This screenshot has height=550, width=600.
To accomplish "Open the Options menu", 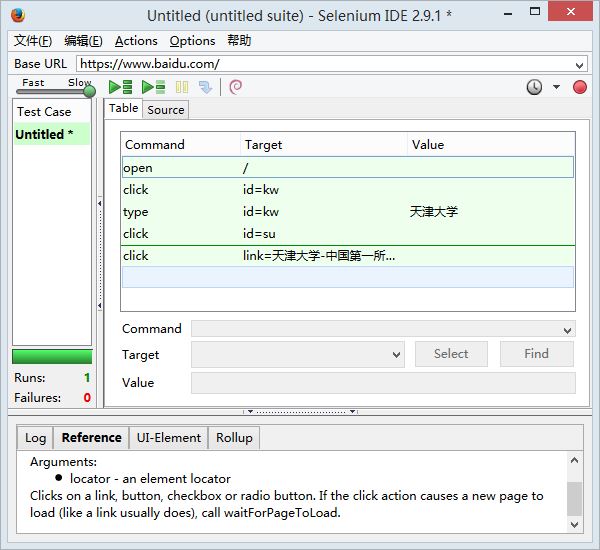I will tap(192, 41).
